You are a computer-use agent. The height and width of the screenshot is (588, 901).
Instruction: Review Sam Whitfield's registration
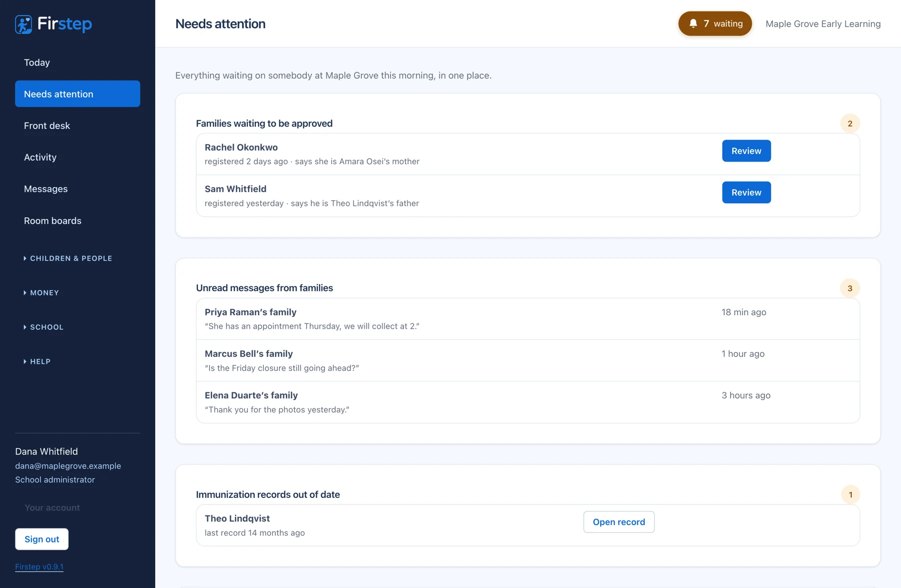746,192
